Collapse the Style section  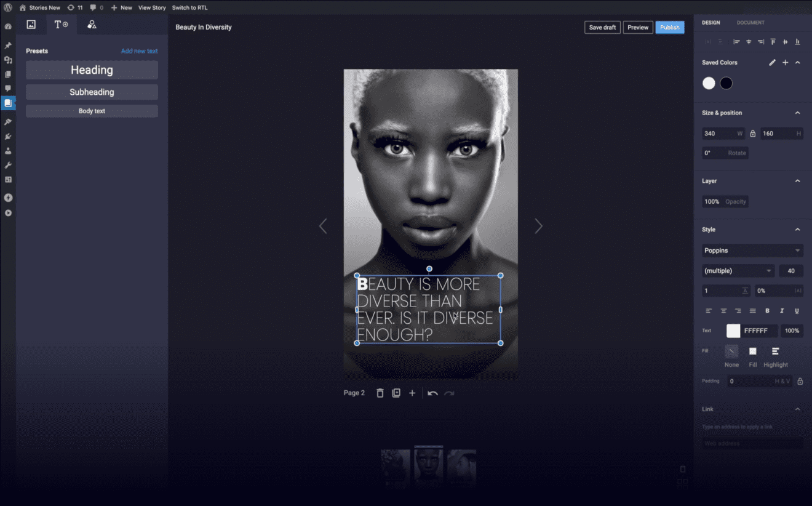[798, 230]
